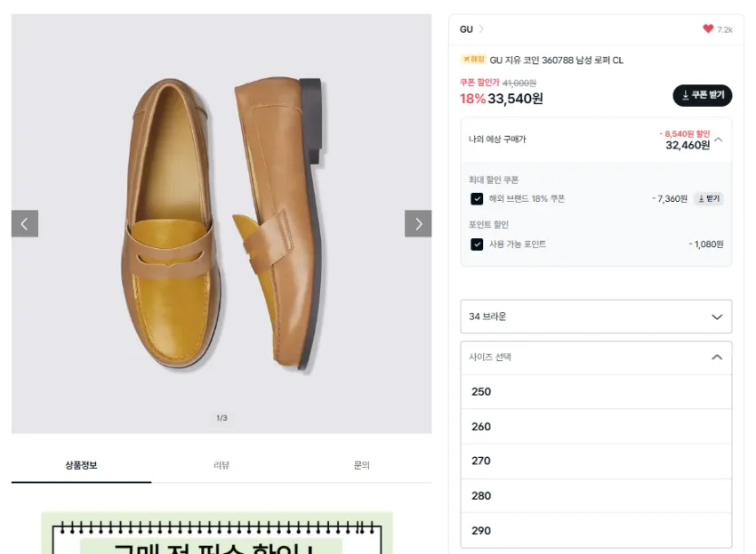Choose size 270 option

pos(596,461)
